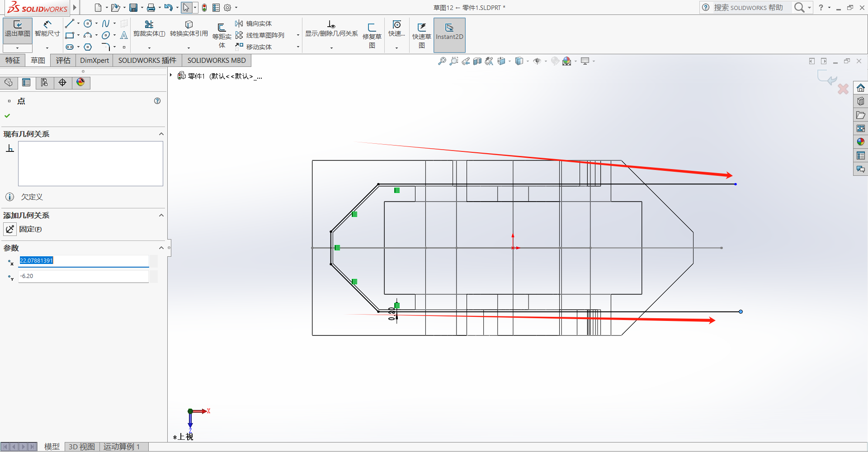Click the Convert Entities (转换实体引用) icon
The height and width of the screenshot is (452, 868).
[189, 28]
